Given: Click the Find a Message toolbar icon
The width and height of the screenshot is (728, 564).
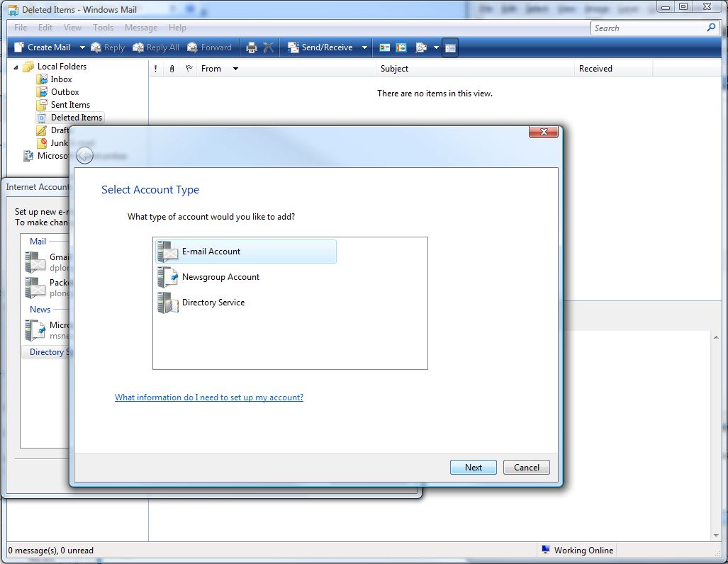Looking at the screenshot, I should (421, 47).
